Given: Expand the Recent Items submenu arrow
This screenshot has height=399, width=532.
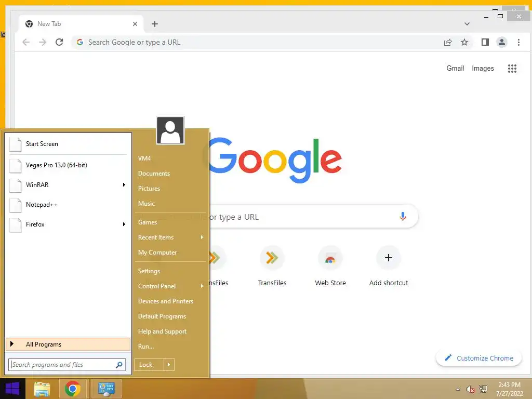Looking at the screenshot, I should pyautogui.click(x=202, y=237).
